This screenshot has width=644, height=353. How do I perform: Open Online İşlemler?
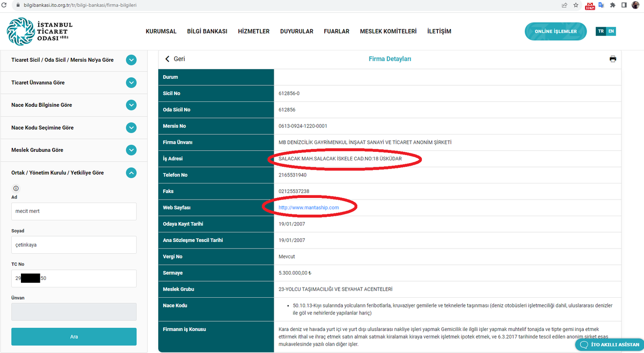(555, 32)
